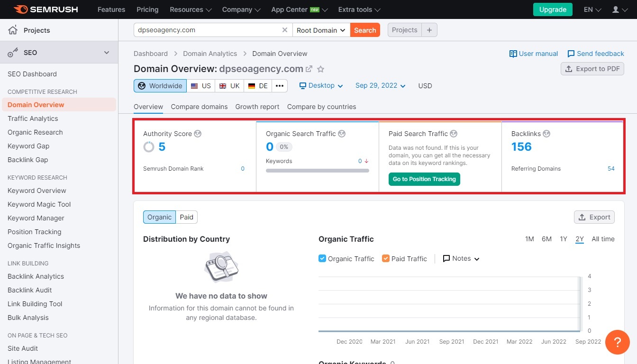Select the 2Y time range

click(x=580, y=239)
